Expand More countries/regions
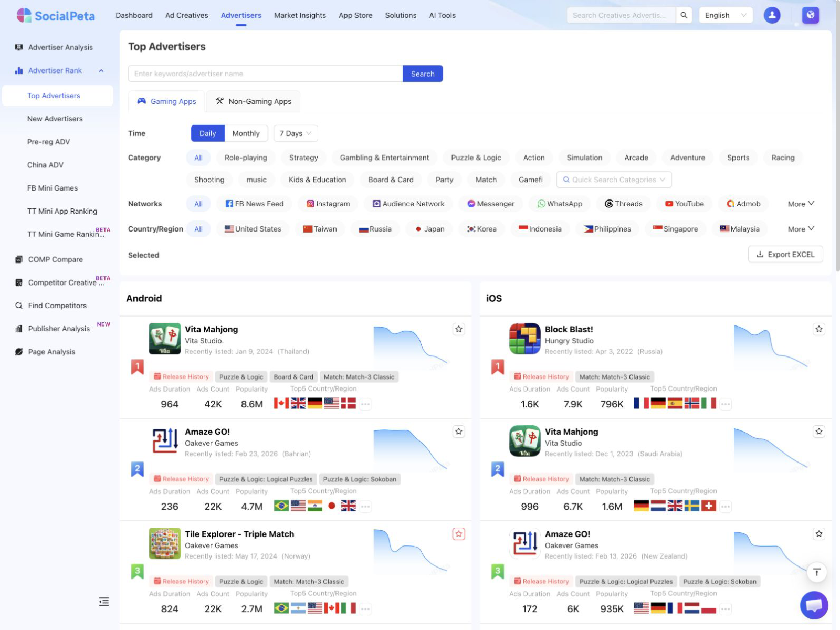 pos(801,229)
